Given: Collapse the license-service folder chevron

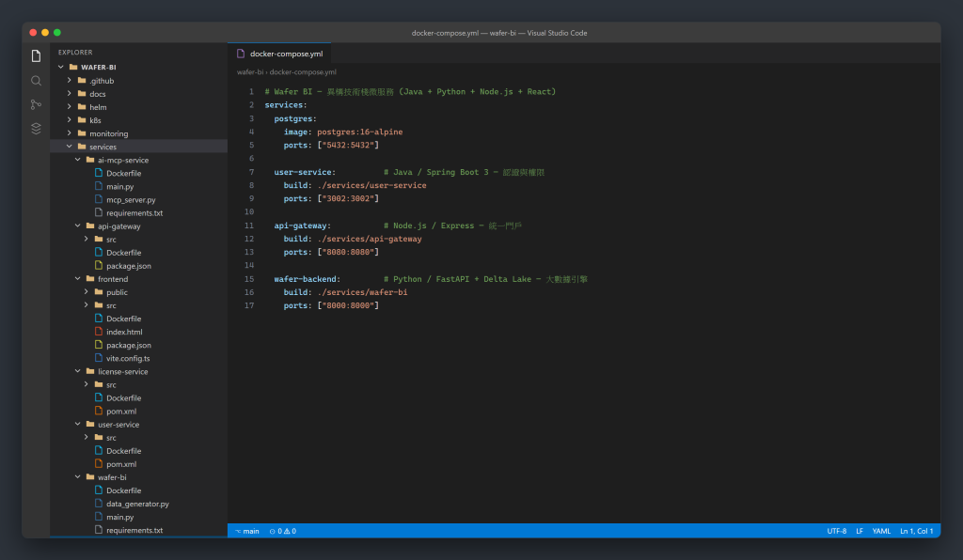Looking at the screenshot, I should [x=77, y=371].
